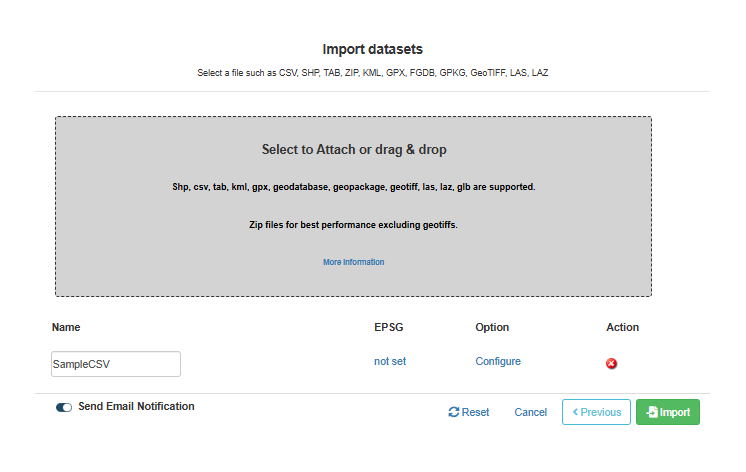
Task: Click the Name column header
Action: coord(66,327)
